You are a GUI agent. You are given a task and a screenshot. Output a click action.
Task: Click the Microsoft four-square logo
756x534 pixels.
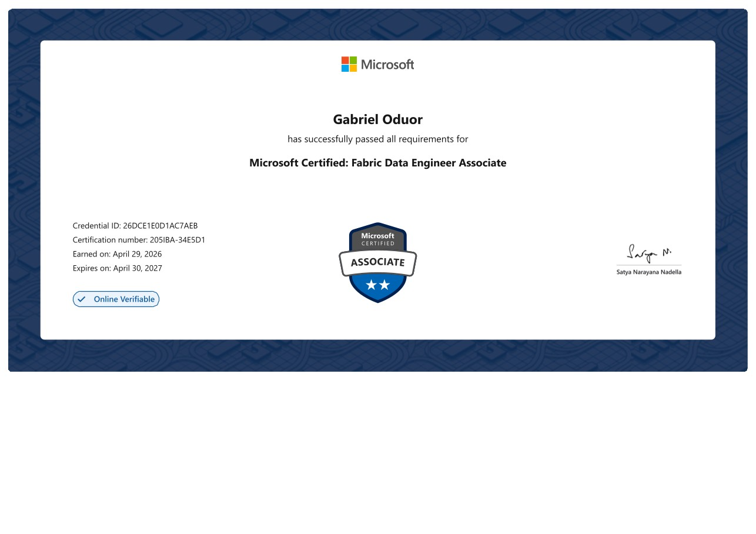349,64
